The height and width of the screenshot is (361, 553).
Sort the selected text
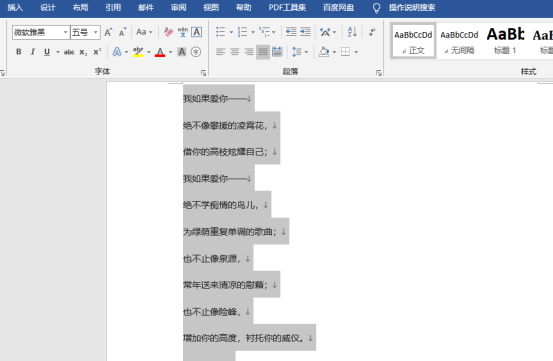pos(352,32)
